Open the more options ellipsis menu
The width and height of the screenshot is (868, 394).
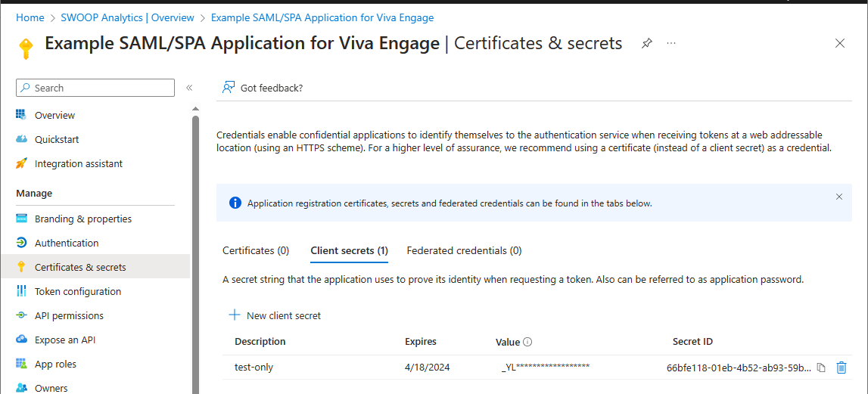[x=671, y=43]
